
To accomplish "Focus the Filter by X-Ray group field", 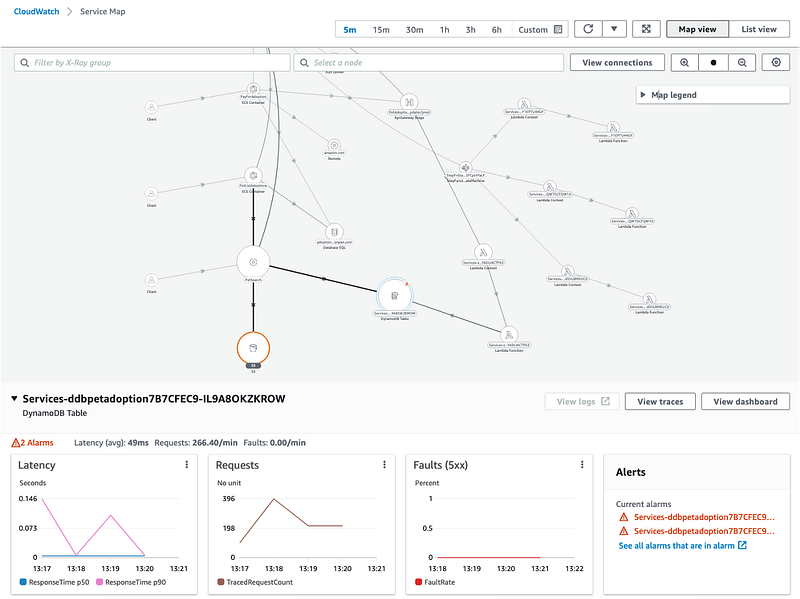I will pos(152,62).
